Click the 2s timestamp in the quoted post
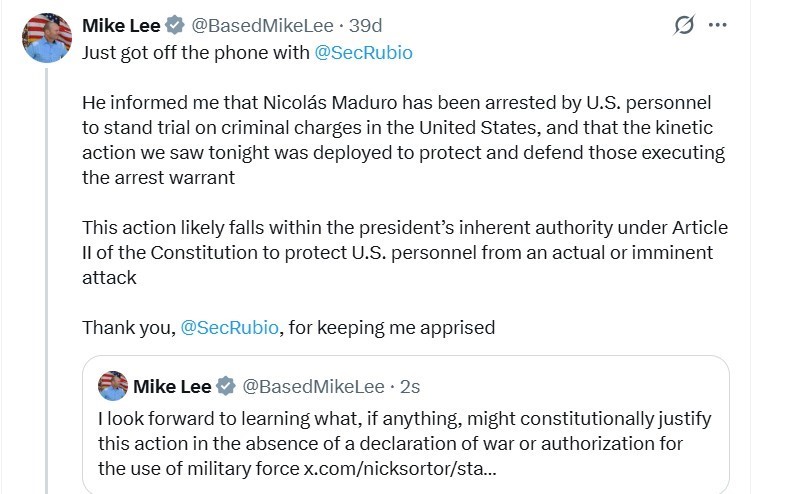787x494 pixels. click(x=410, y=386)
